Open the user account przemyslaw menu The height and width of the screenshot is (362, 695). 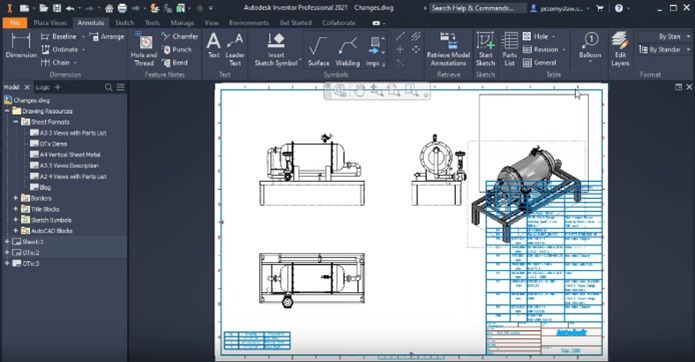pyautogui.click(x=560, y=8)
